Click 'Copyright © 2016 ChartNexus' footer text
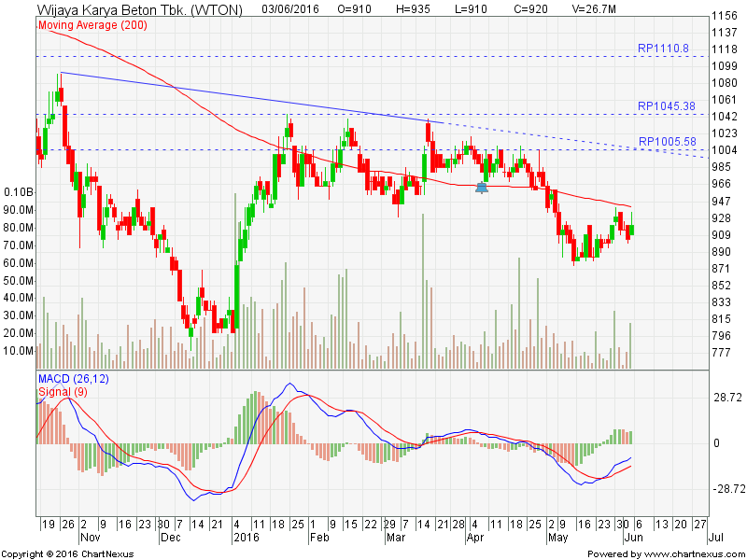747x560 pixels. pyautogui.click(x=67, y=554)
